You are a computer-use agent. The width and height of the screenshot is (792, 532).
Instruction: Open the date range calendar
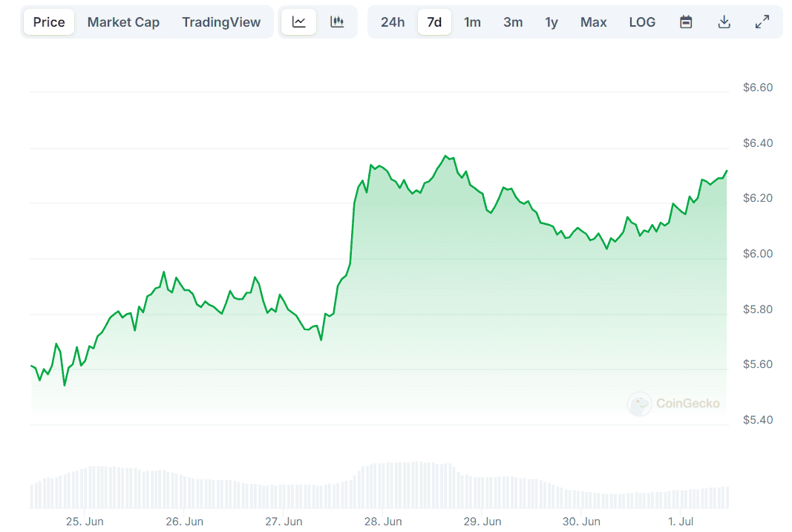[685, 22]
